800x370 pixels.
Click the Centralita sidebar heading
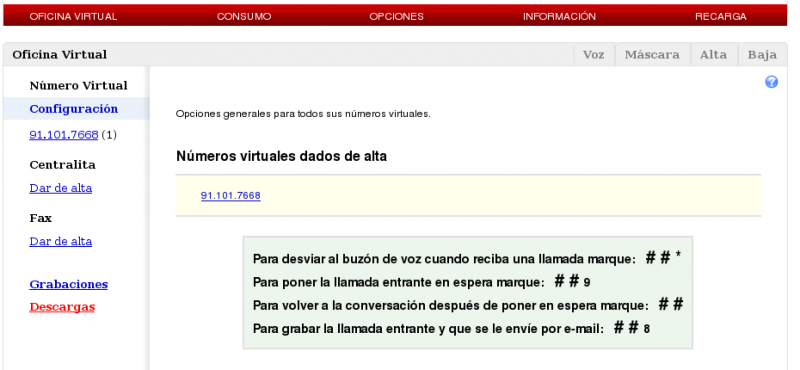coord(63,165)
